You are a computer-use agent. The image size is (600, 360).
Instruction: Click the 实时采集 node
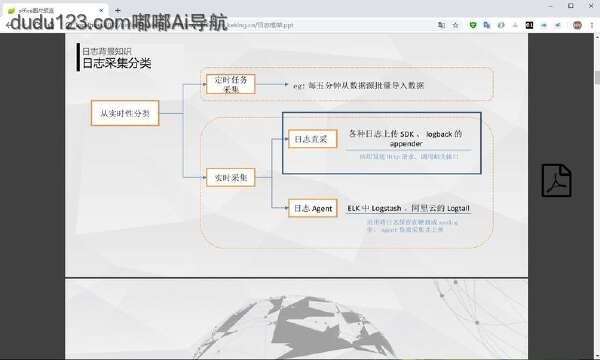(x=231, y=178)
